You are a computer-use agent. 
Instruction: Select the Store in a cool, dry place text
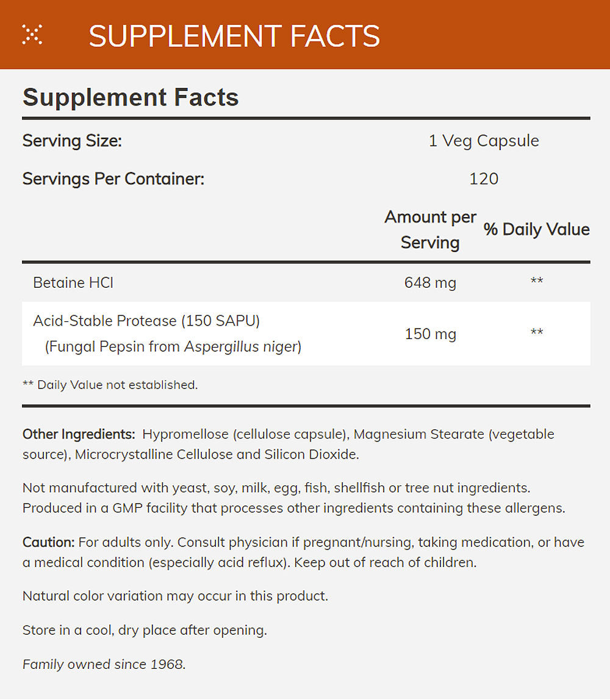[145, 630]
